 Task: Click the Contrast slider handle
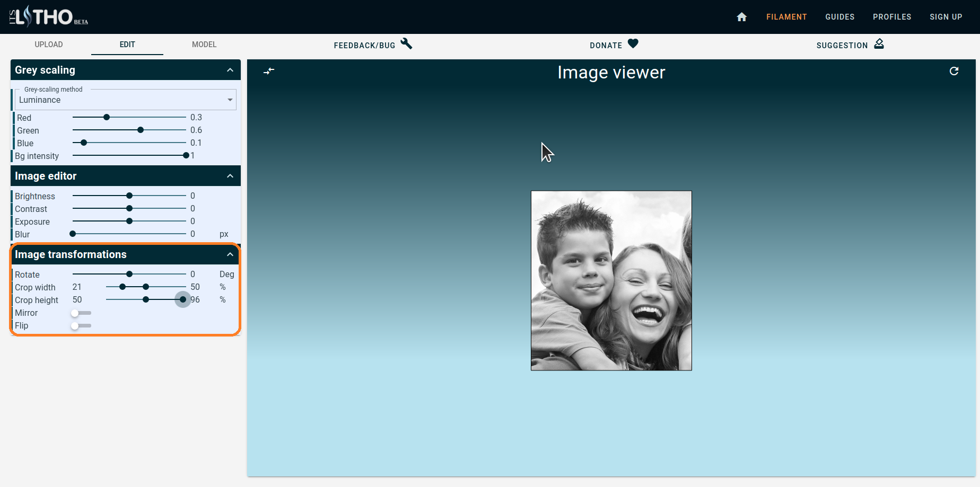click(x=129, y=208)
